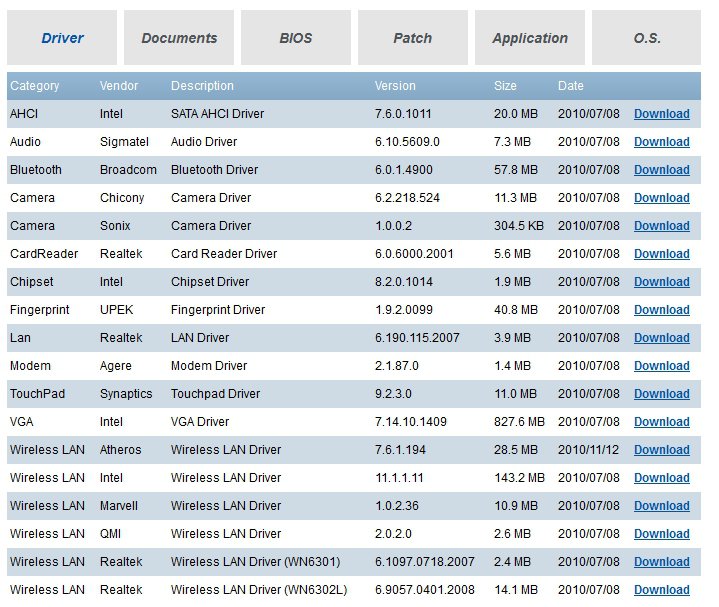This screenshot has width=719, height=607.
Task: Download the Intel SATA AHCI Driver
Action: 662,114
